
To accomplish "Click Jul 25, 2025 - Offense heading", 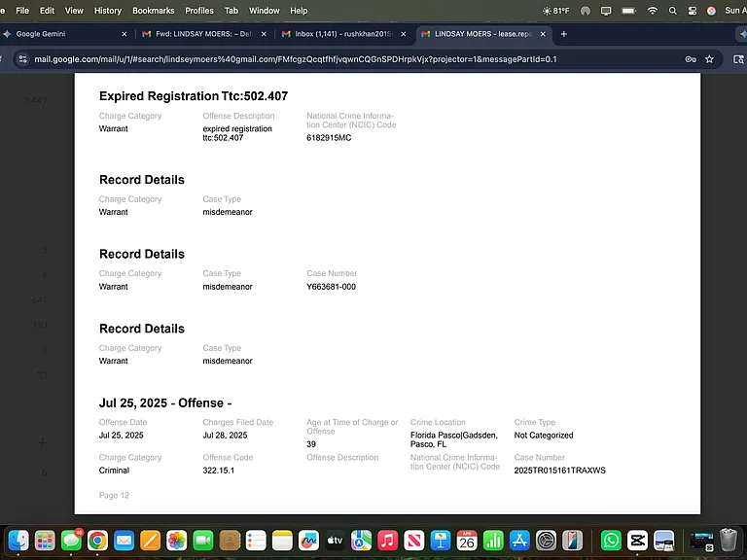I will [x=165, y=402].
